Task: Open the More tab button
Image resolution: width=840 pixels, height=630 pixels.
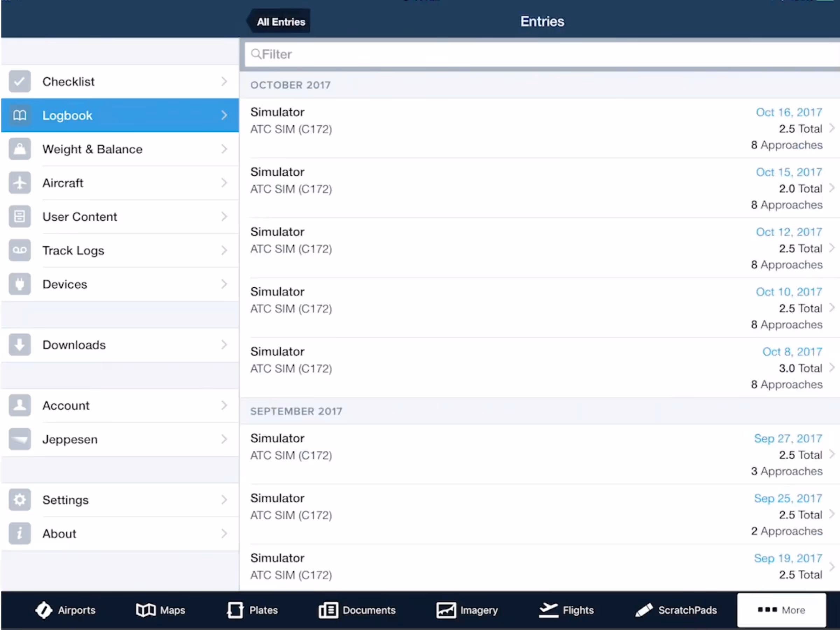Action: [x=781, y=610]
